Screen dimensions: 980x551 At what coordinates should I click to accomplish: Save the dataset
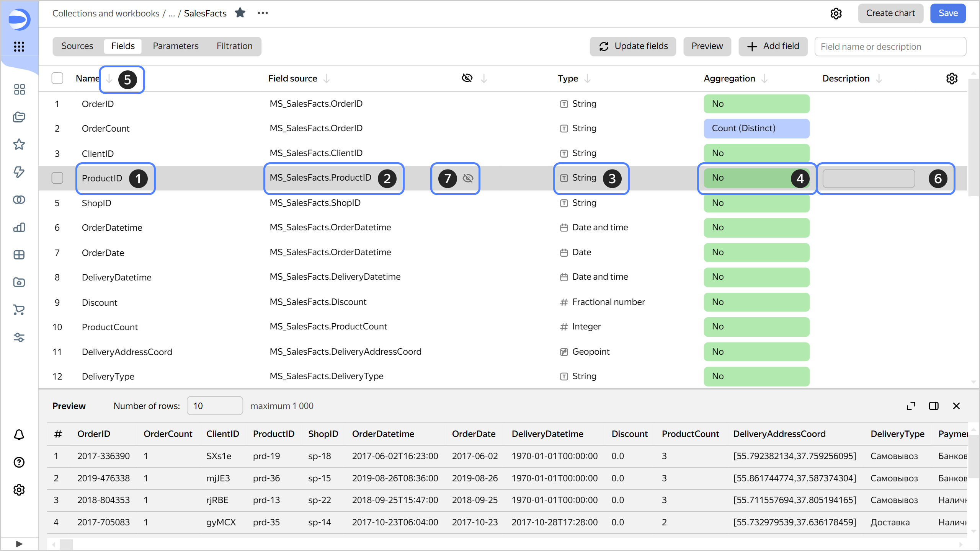pos(948,13)
